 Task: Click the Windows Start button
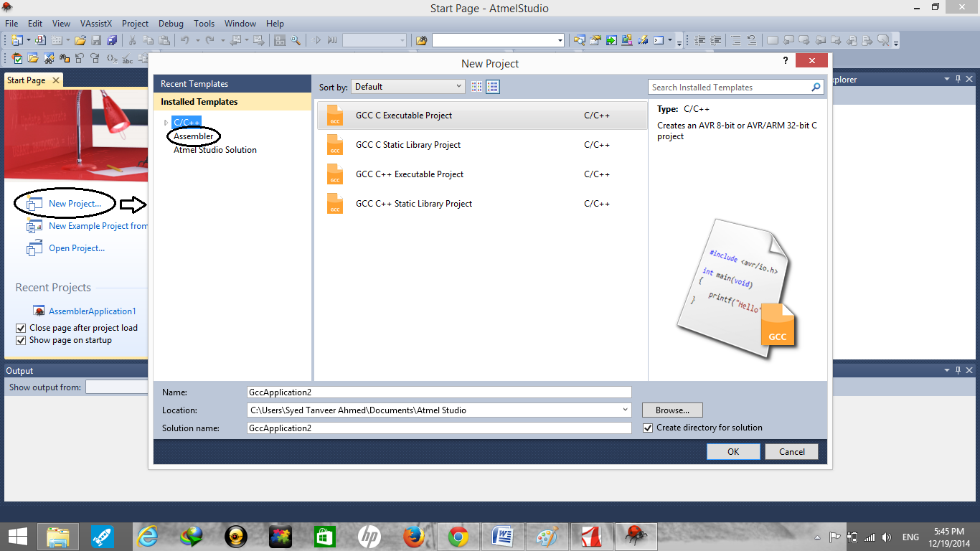tap(17, 536)
